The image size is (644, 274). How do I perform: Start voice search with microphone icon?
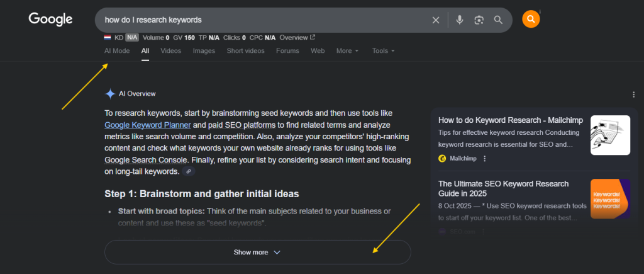pos(460,20)
